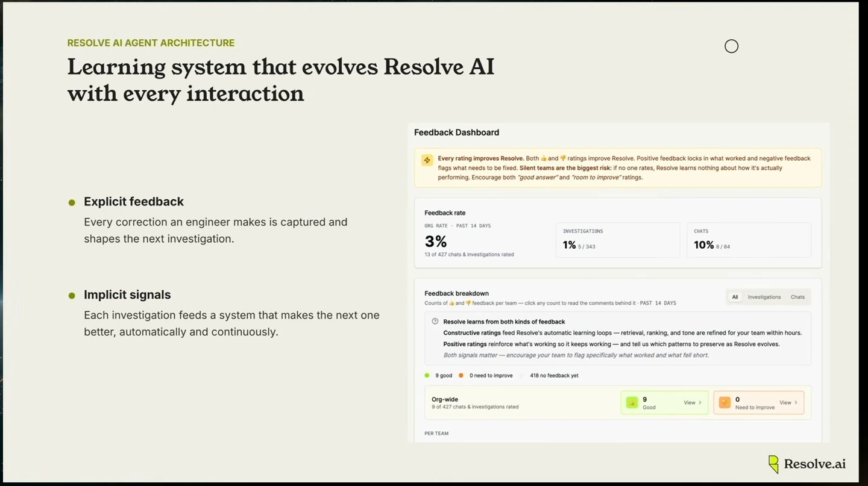This screenshot has height=486, width=868.
Task: Click the Explicit feedback heading
Action: [x=134, y=202]
